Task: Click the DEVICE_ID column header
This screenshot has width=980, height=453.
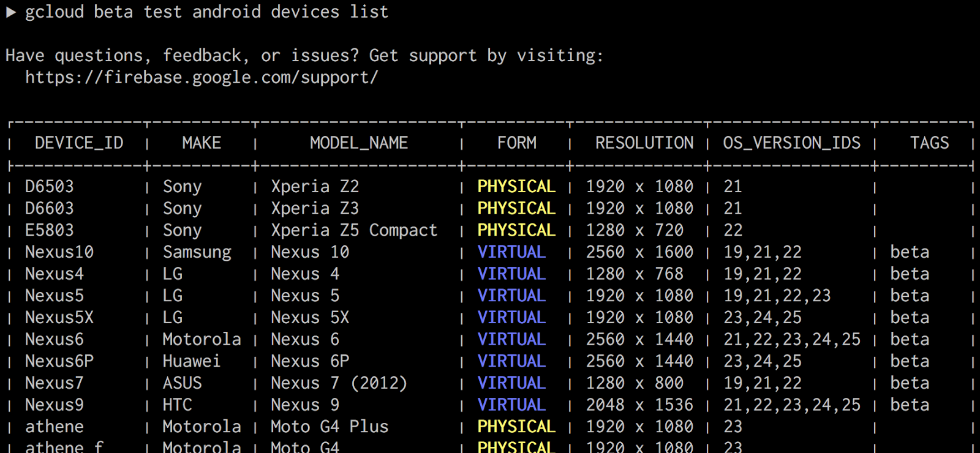Action: 79,143
